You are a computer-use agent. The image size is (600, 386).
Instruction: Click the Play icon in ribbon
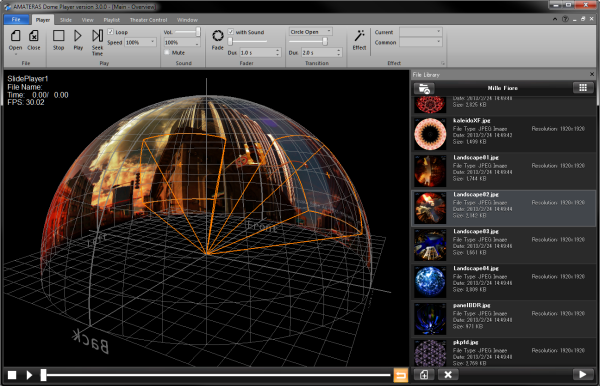tap(78, 36)
